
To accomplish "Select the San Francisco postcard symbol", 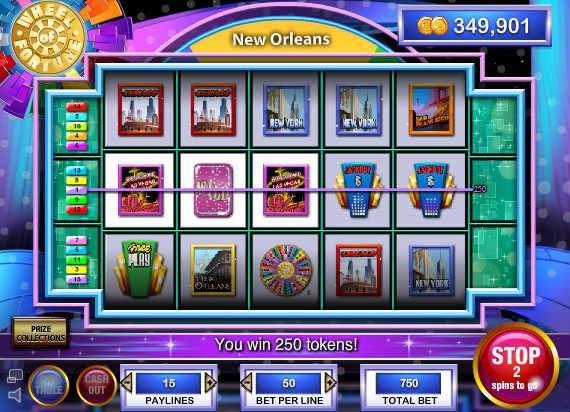I will coord(431,109).
